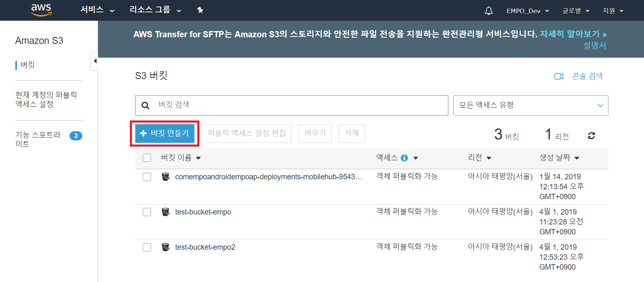Click 객체 퍼블릭화 가능 in test-bucket-empo row

[x=407, y=212]
